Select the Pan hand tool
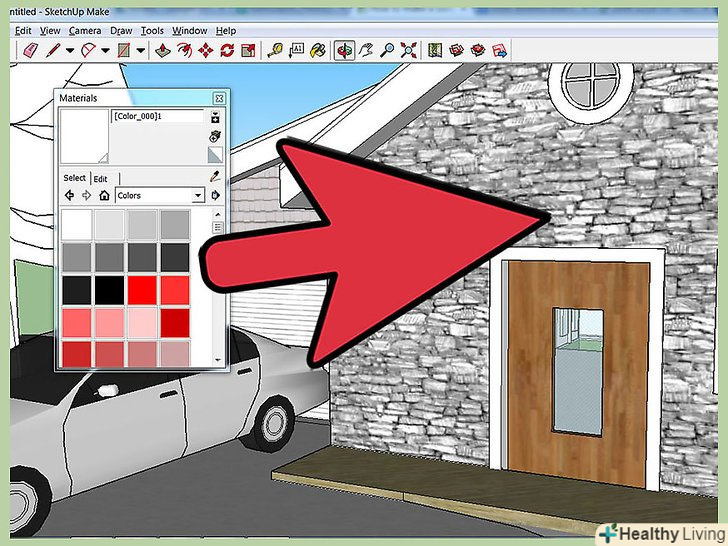The image size is (728, 546). click(366, 50)
